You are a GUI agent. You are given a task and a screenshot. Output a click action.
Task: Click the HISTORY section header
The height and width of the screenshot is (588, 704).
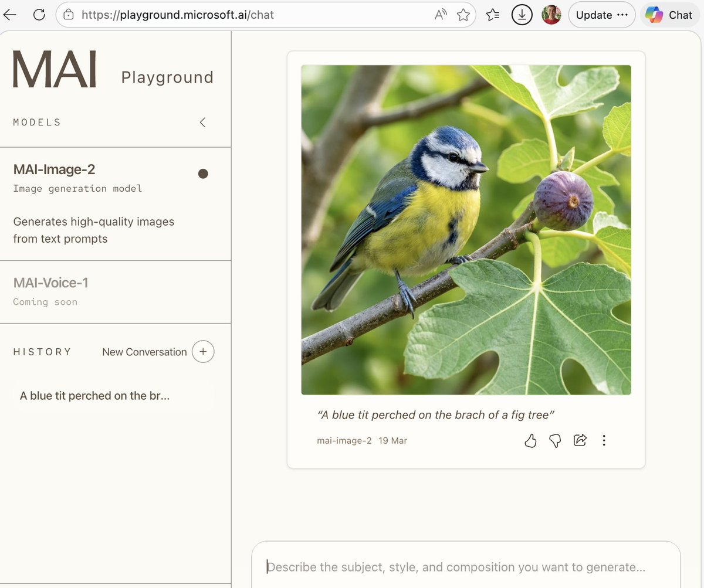coord(42,352)
